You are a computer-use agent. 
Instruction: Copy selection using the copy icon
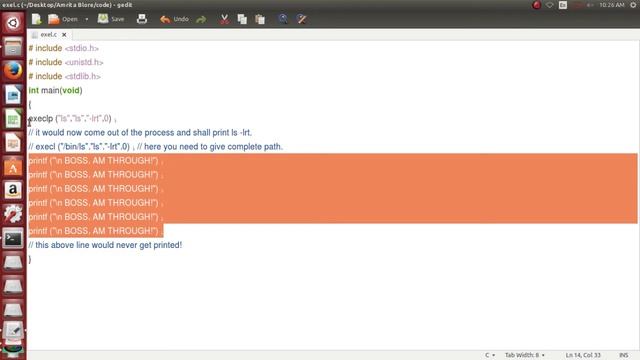coord(242,19)
